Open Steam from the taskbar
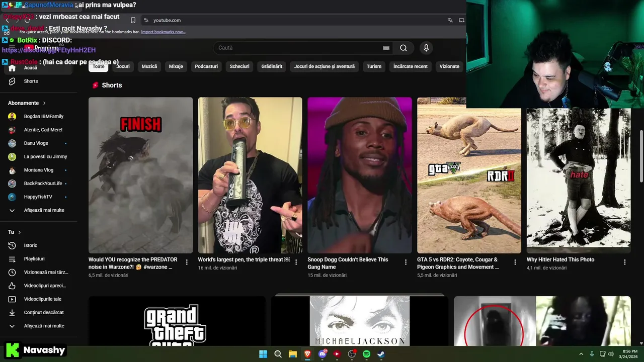 [381, 354]
